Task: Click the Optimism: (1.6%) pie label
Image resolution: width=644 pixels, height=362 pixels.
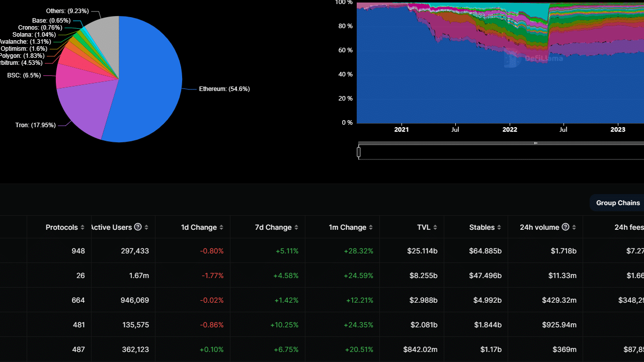Action: coord(24,49)
